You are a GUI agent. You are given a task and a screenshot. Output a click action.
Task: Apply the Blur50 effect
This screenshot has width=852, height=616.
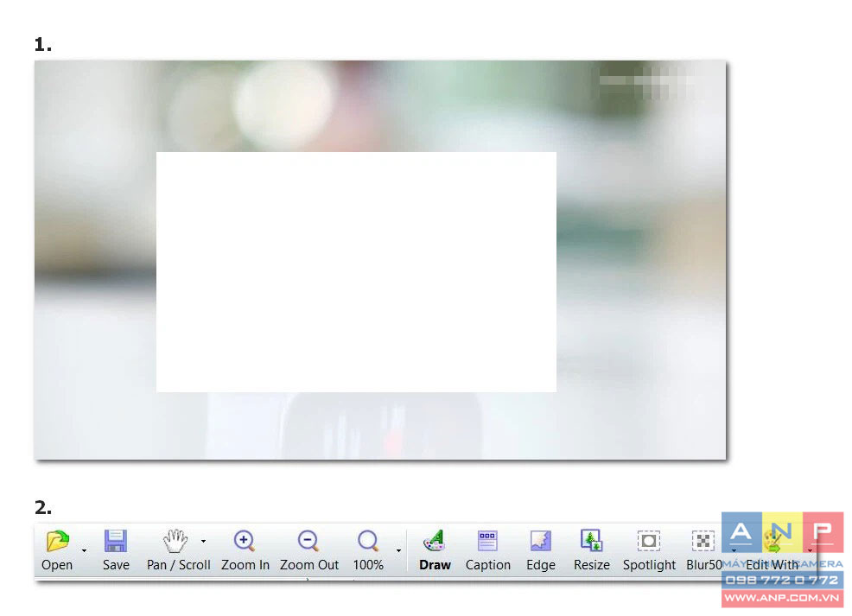point(703,550)
